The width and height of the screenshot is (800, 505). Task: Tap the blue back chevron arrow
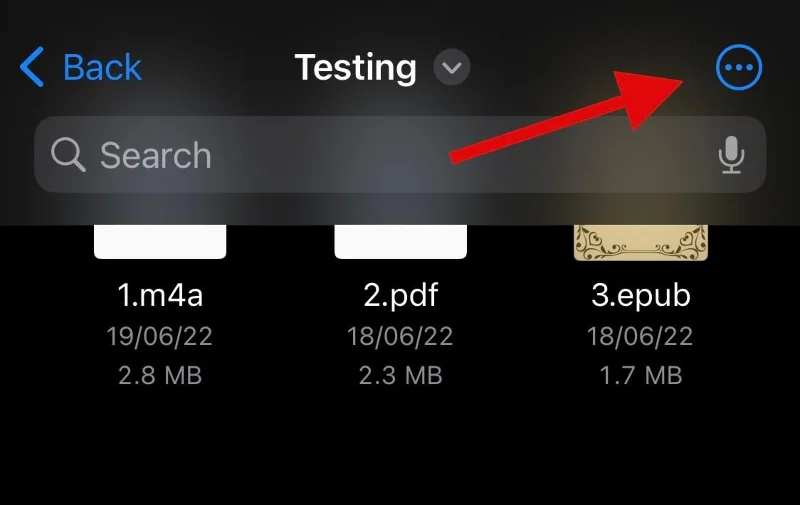point(32,68)
